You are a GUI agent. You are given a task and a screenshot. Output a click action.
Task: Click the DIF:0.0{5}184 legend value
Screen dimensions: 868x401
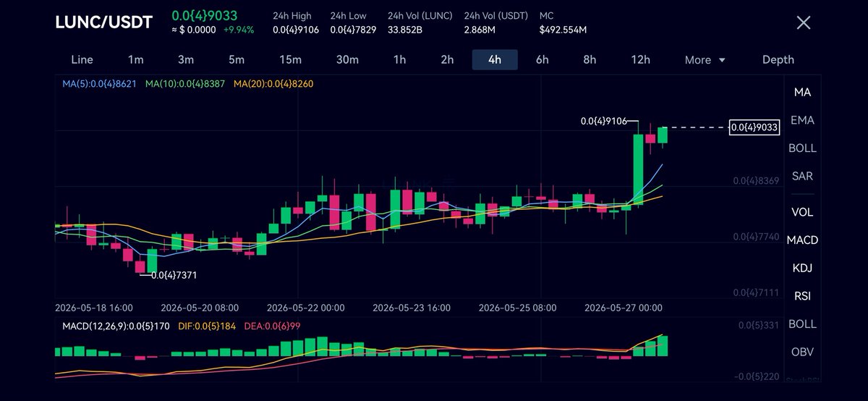pyautogui.click(x=208, y=326)
